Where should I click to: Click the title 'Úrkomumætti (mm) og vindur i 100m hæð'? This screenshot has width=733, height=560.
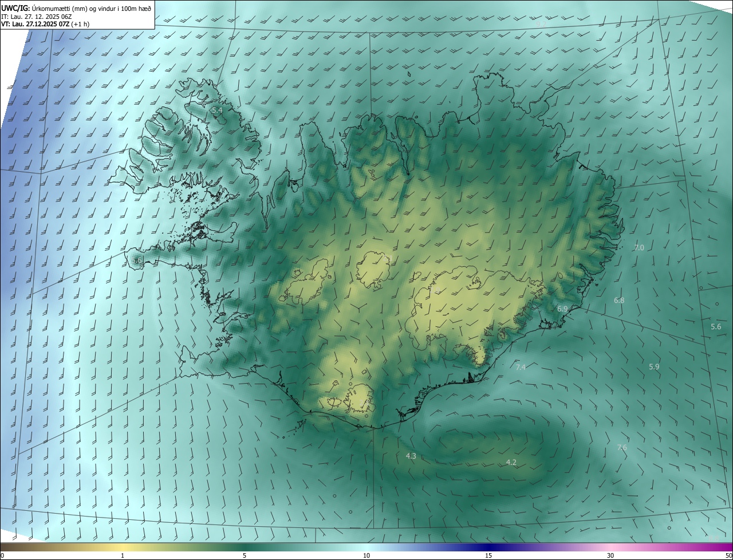click(92, 7)
